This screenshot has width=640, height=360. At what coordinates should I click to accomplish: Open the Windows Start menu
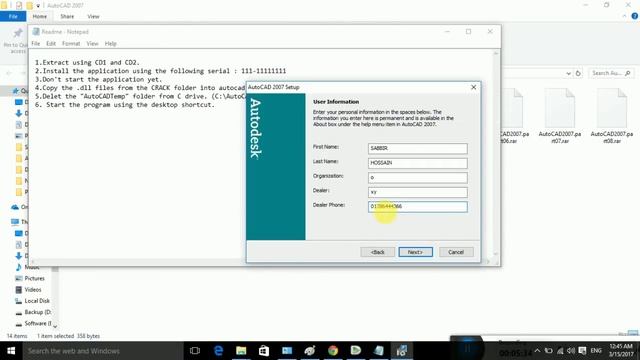(11, 351)
